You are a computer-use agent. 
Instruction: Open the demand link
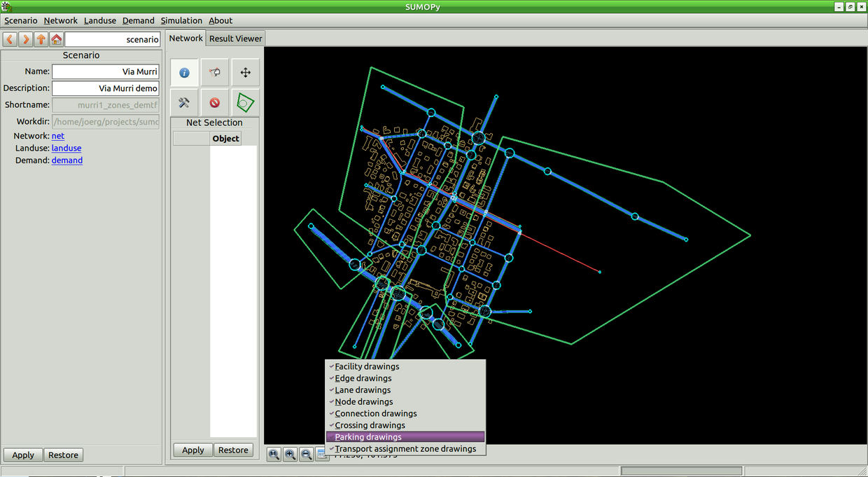pos(67,160)
